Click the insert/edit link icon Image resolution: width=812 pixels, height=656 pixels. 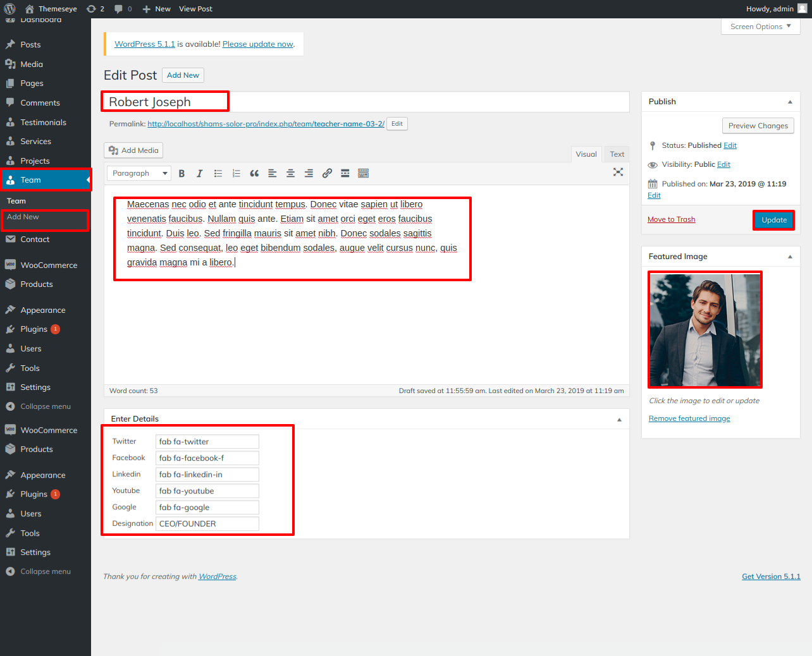click(x=327, y=173)
